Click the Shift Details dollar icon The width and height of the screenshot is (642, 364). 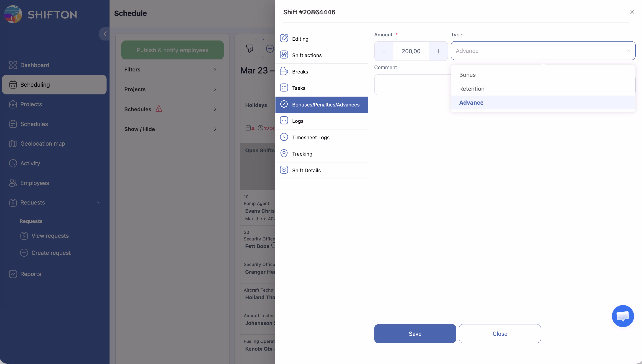pyautogui.click(x=284, y=170)
